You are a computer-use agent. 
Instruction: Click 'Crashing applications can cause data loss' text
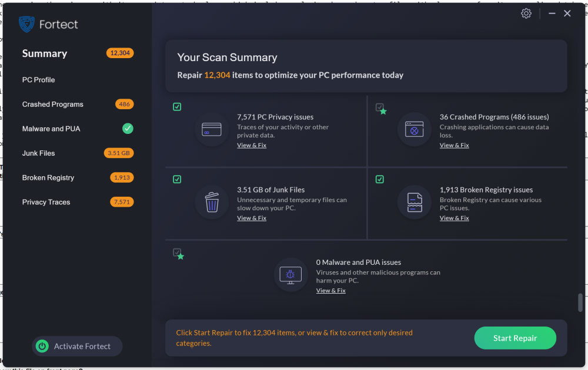coord(495,131)
